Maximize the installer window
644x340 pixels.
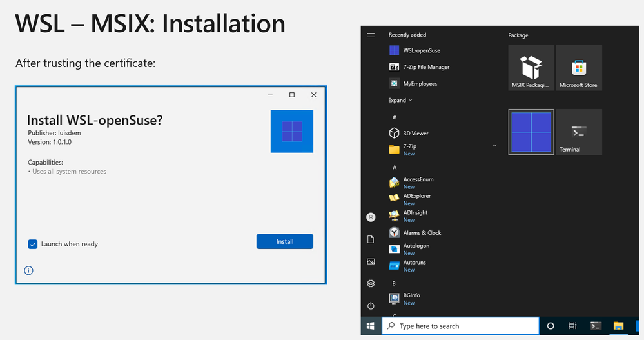pos(292,95)
